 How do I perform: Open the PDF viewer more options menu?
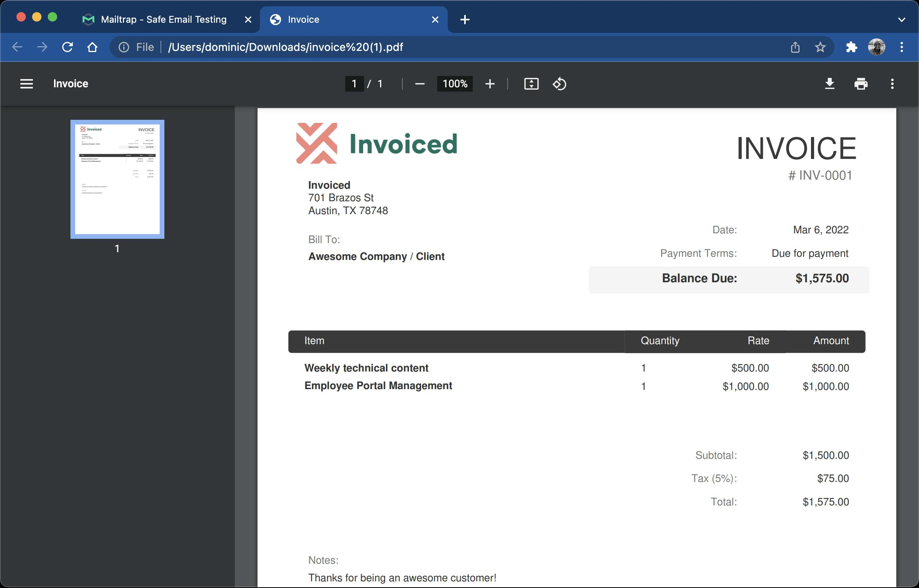coord(892,84)
